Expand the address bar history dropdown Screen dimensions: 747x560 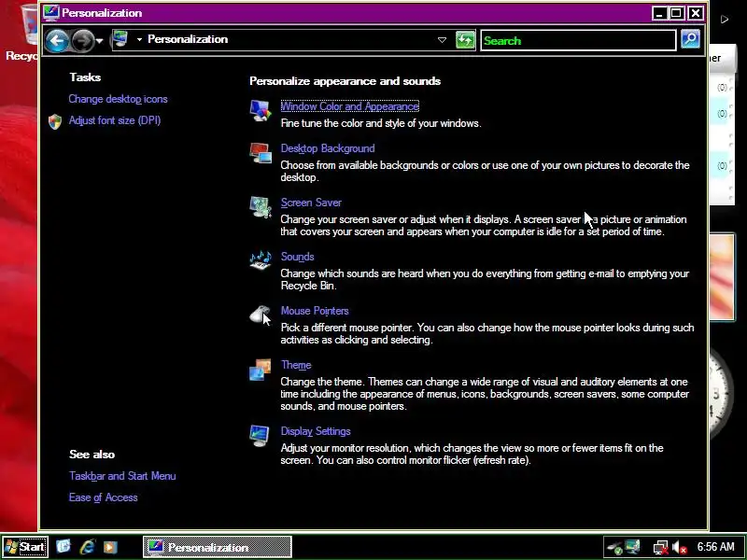pos(442,40)
